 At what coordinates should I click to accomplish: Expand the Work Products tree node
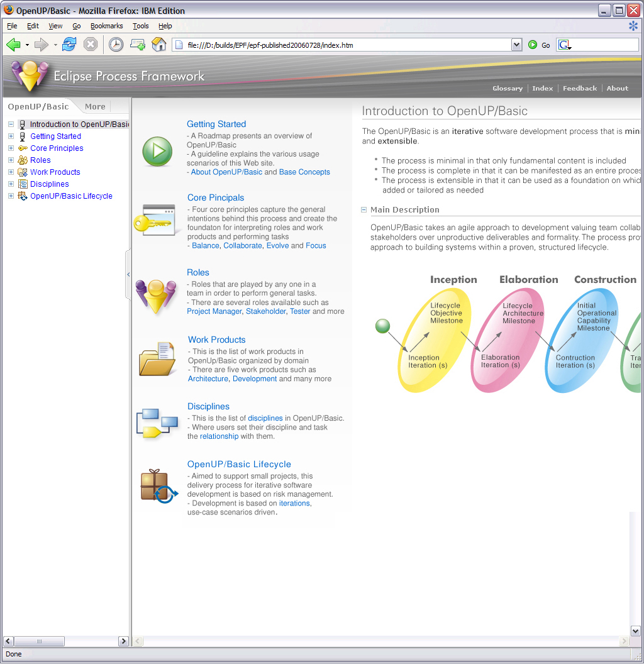pos(11,172)
